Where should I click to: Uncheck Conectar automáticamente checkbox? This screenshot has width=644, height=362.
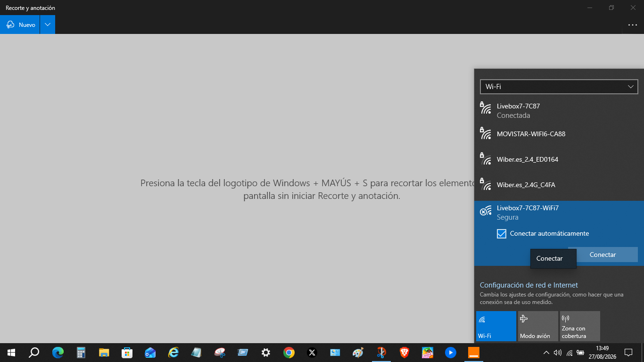pyautogui.click(x=502, y=233)
